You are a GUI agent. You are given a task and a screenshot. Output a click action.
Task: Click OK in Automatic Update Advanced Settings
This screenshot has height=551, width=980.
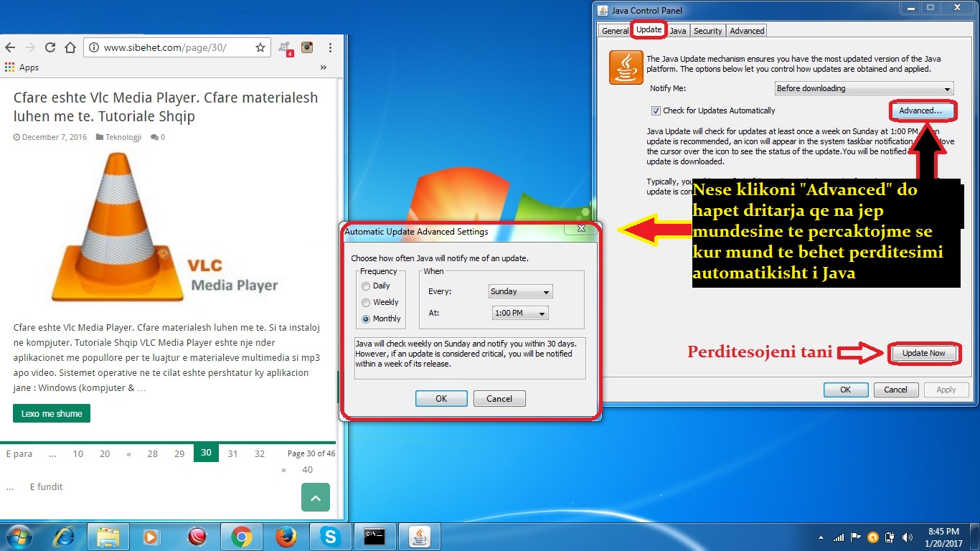pyautogui.click(x=441, y=399)
